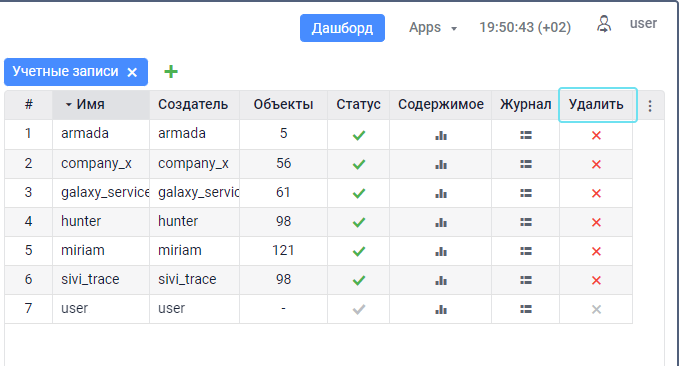Close the Учетные записи tab
679x366 pixels.
[132, 72]
